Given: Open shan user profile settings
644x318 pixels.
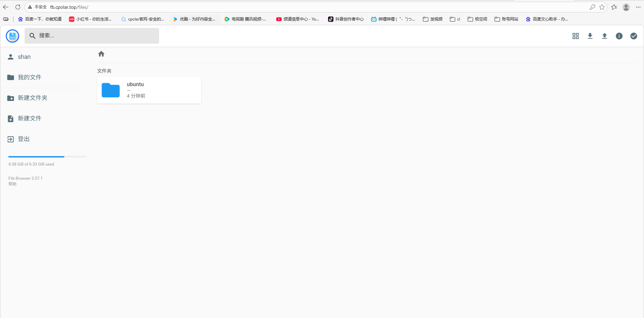Looking at the screenshot, I should [x=24, y=57].
